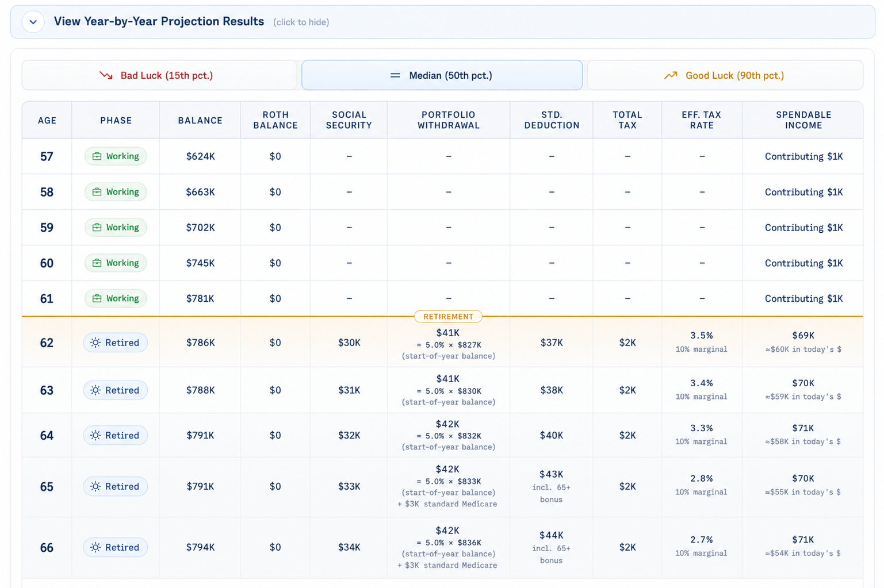This screenshot has height=588, width=884.
Task: Click the ROTH BALANCE column header
Action: [x=275, y=120]
